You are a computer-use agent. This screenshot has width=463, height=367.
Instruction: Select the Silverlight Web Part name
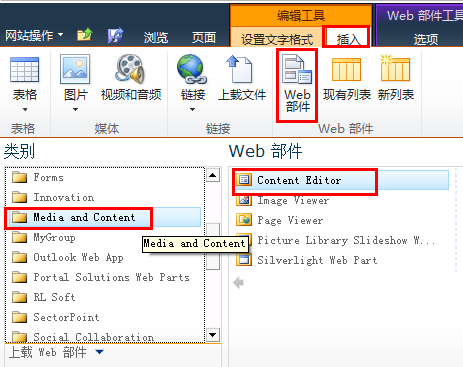click(317, 260)
